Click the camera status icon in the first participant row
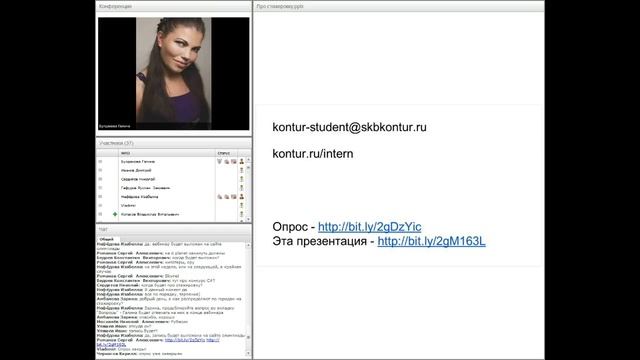This screenshot has width=640, height=360. point(234,162)
